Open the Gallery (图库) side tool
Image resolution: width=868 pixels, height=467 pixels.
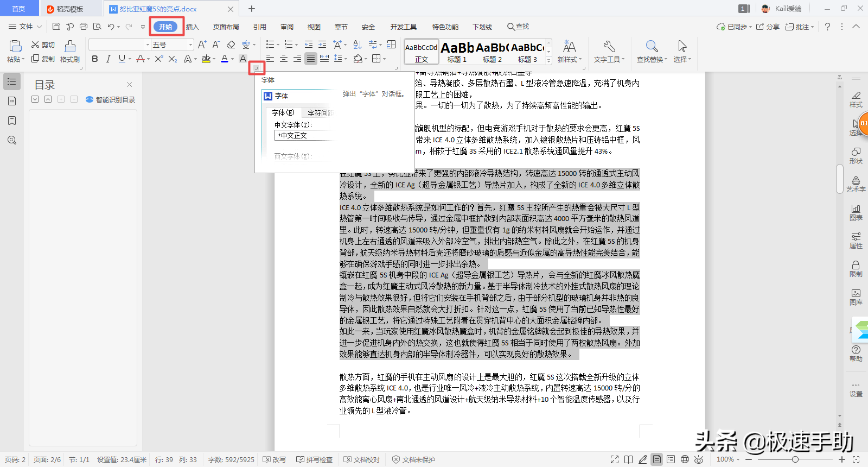(856, 296)
